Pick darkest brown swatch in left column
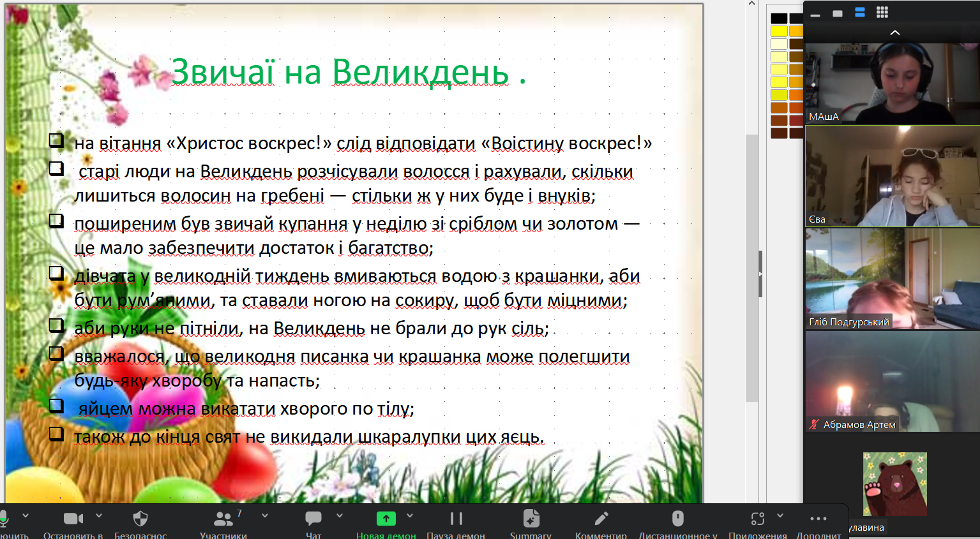 coord(778,133)
